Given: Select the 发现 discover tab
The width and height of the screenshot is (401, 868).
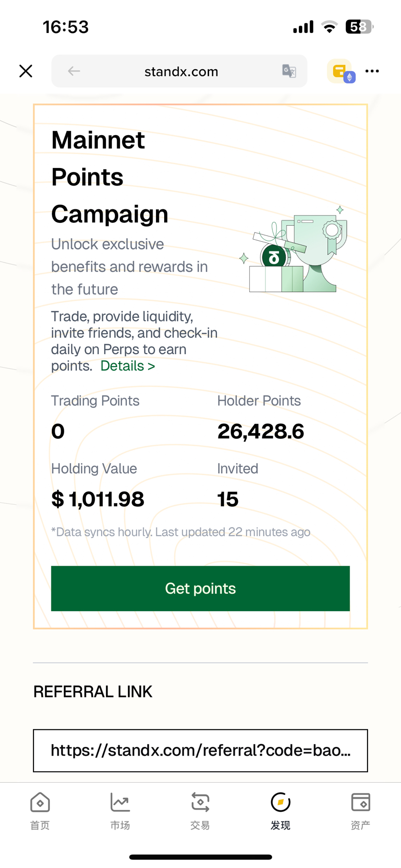Looking at the screenshot, I should point(280,811).
